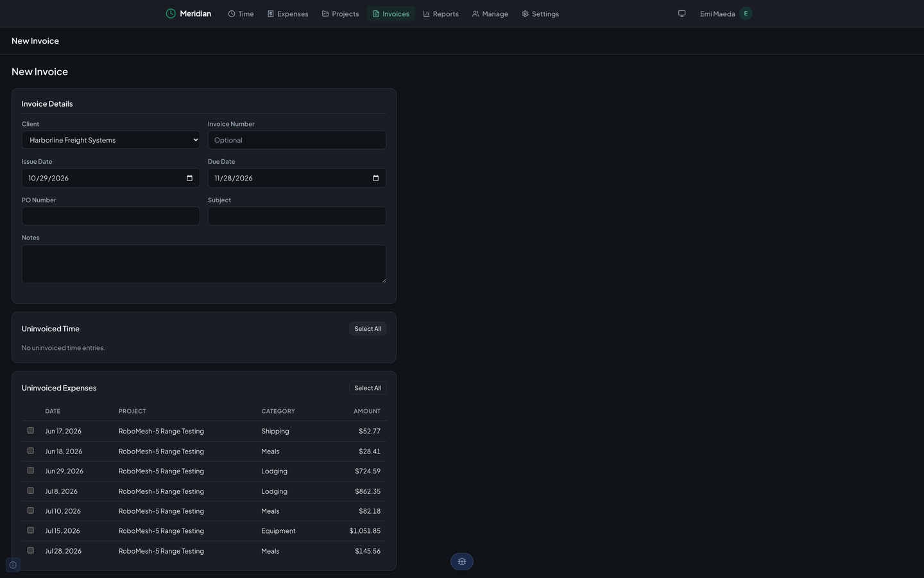The width and height of the screenshot is (924, 578).
Task: Click the E user avatar icon
Action: [746, 13]
